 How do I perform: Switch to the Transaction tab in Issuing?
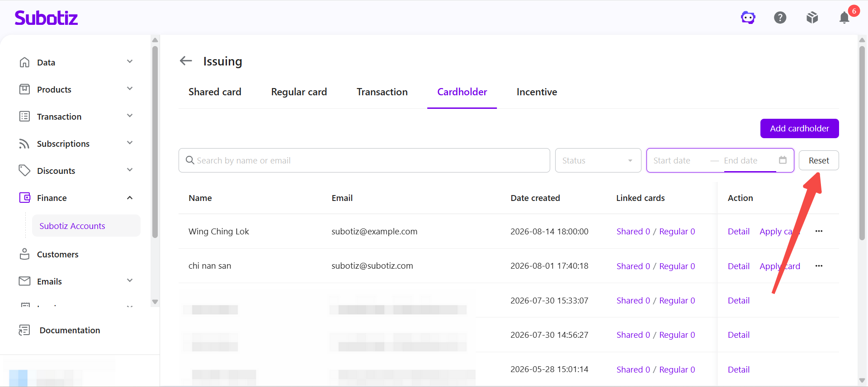tap(382, 92)
